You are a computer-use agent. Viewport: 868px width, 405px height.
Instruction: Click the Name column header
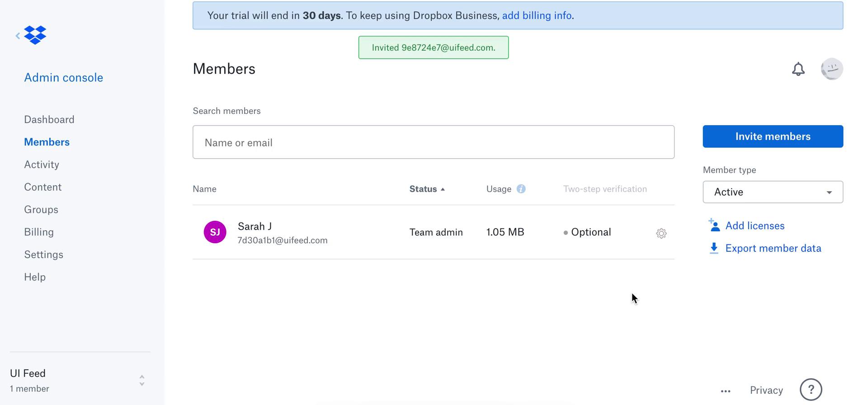[204, 189]
